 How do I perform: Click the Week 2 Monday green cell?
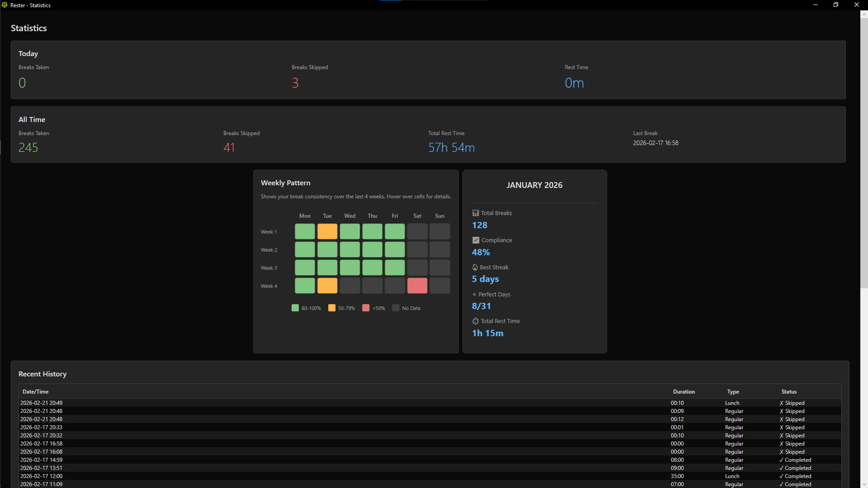point(305,249)
